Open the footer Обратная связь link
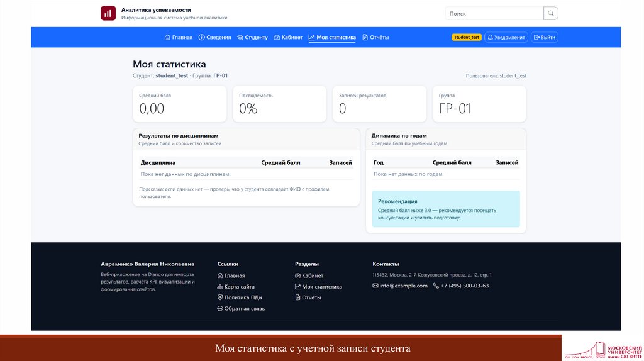Screen dimensions: 644x361 [x=241, y=308]
